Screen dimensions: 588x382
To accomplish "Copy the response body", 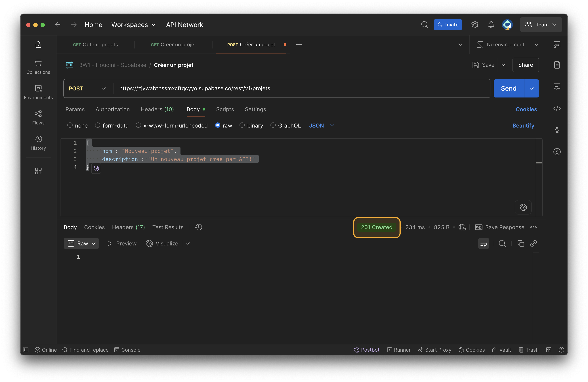I will pos(520,244).
